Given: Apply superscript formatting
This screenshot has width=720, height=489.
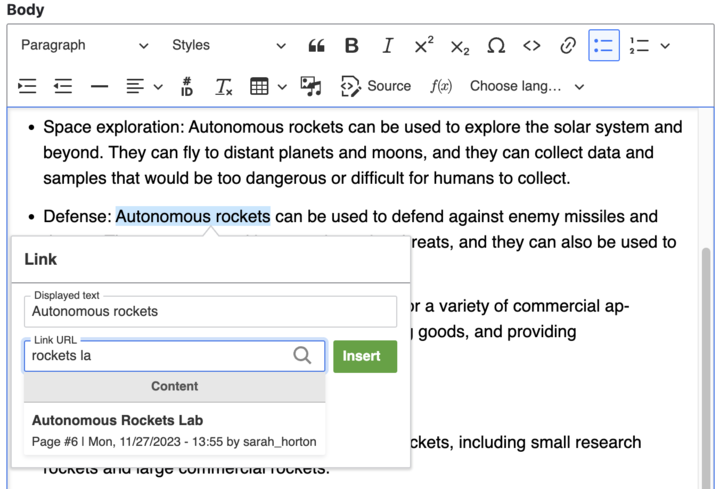Looking at the screenshot, I should tap(423, 45).
